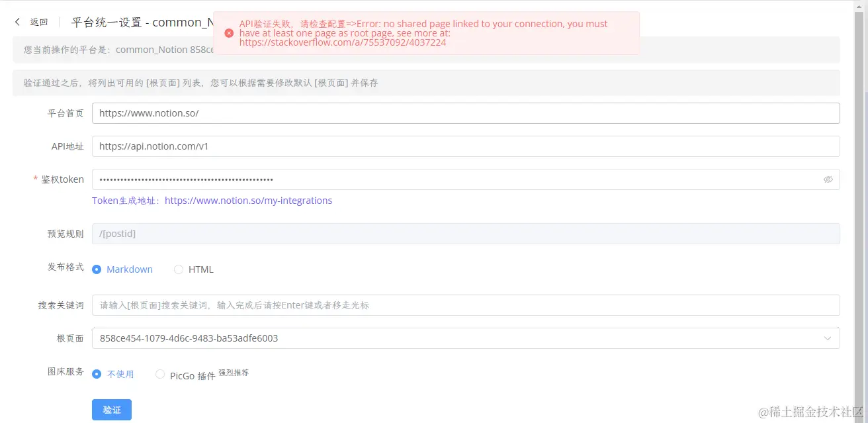Switch publish format to HTML

179,269
